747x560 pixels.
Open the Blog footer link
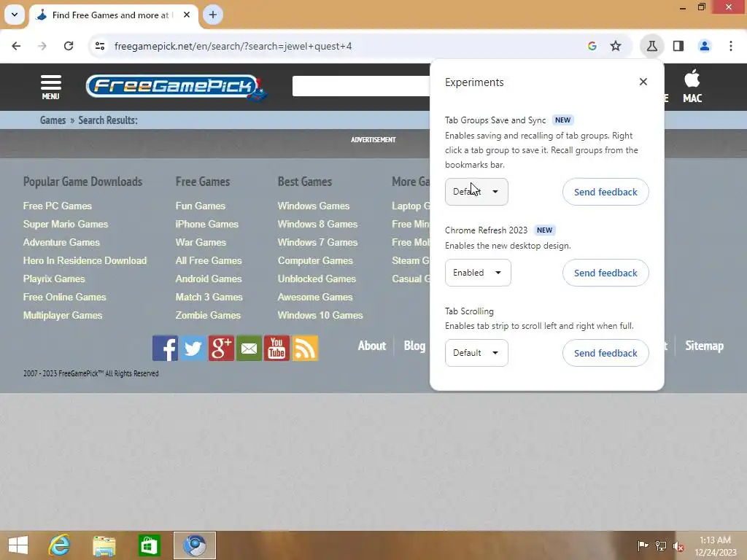pos(414,346)
